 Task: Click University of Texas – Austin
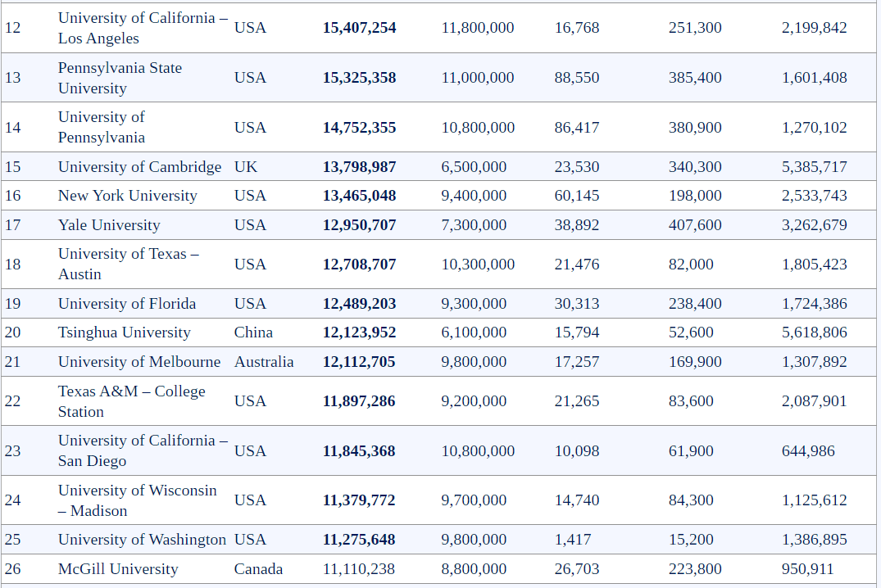(128, 264)
